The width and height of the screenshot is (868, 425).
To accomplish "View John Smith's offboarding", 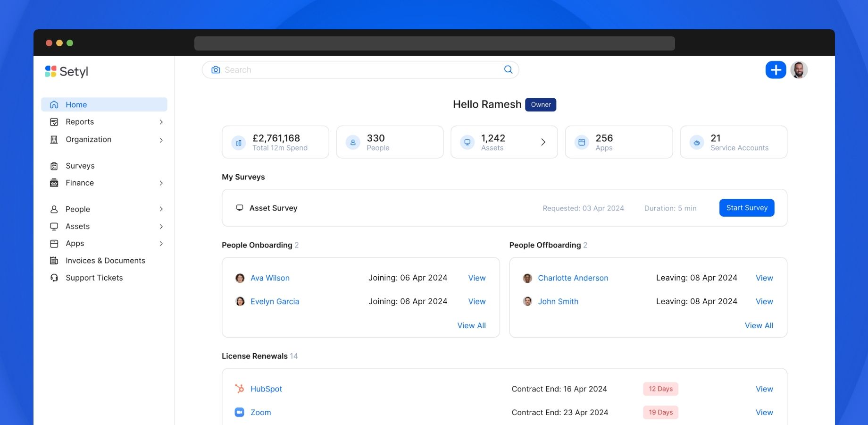I will coord(764,301).
